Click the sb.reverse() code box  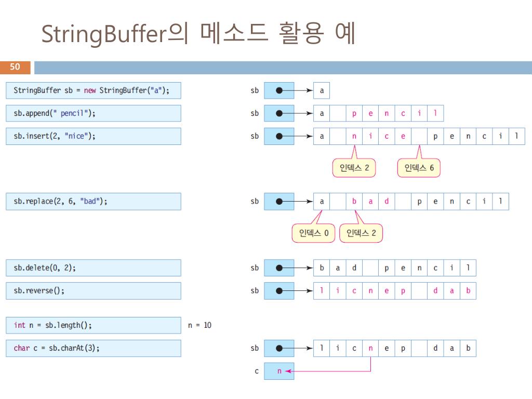(94, 291)
